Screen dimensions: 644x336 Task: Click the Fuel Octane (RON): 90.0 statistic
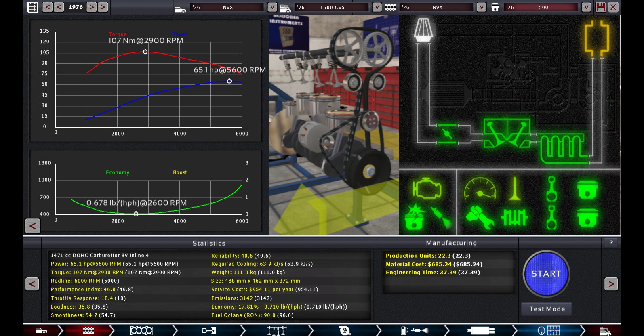(x=252, y=315)
